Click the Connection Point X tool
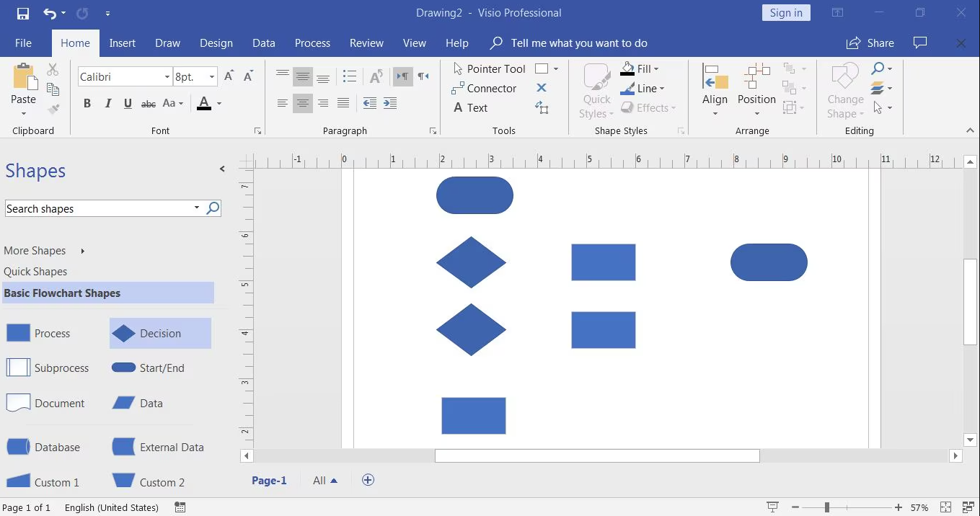The height and width of the screenshot is (516, 980). click(542, 88)
